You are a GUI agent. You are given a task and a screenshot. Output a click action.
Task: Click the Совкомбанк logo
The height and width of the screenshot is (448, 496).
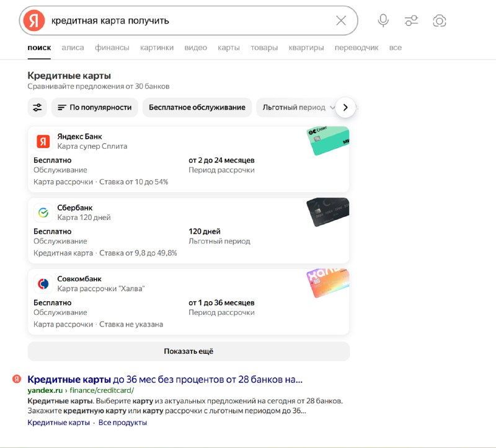point(43,284)
